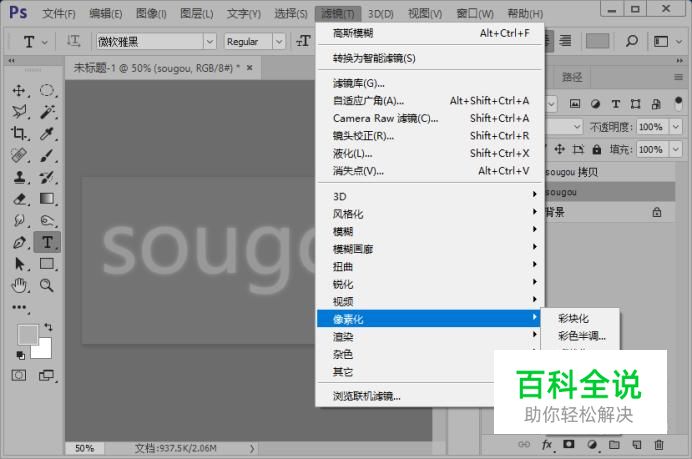Add a layer style with fx icon
The height and width of the screenshot is (459, 692).
547,445
